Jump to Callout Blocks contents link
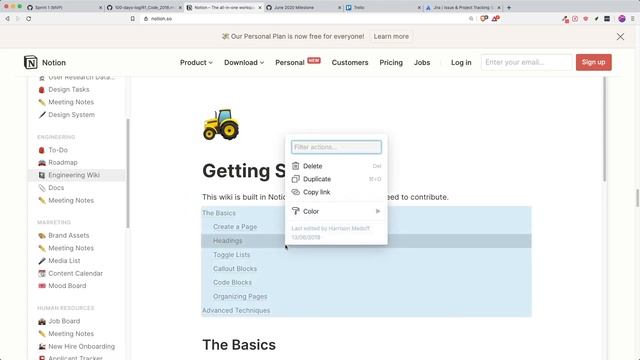 [235, 269]
